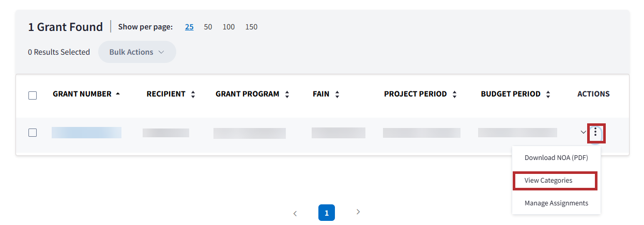
Task: Show 150 results per page
Action: click(x=251, y=27)
